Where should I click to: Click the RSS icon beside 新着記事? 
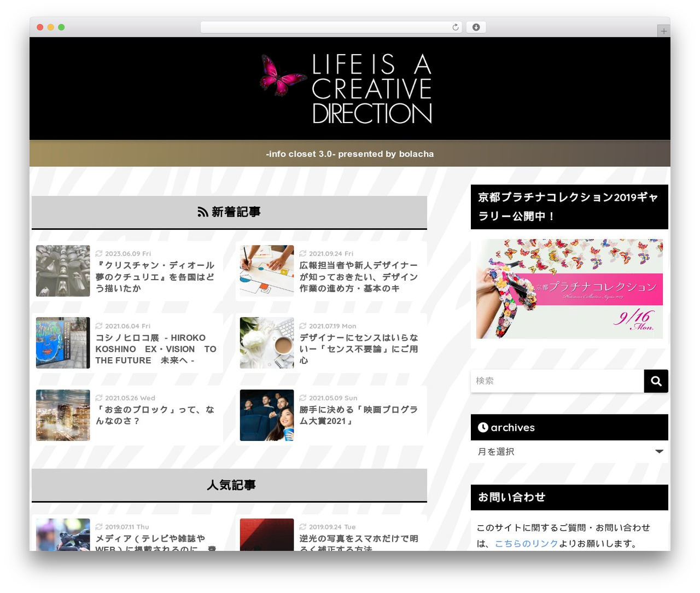[202, 212]
